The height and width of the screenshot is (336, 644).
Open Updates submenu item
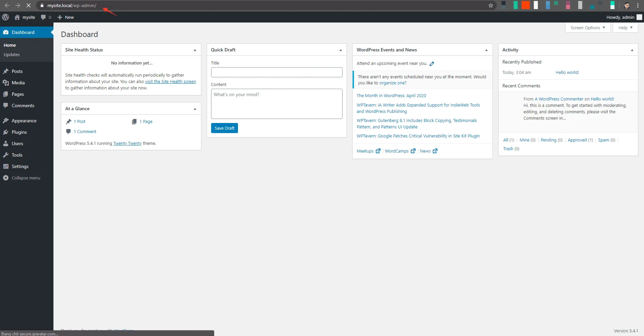(12, 54)
